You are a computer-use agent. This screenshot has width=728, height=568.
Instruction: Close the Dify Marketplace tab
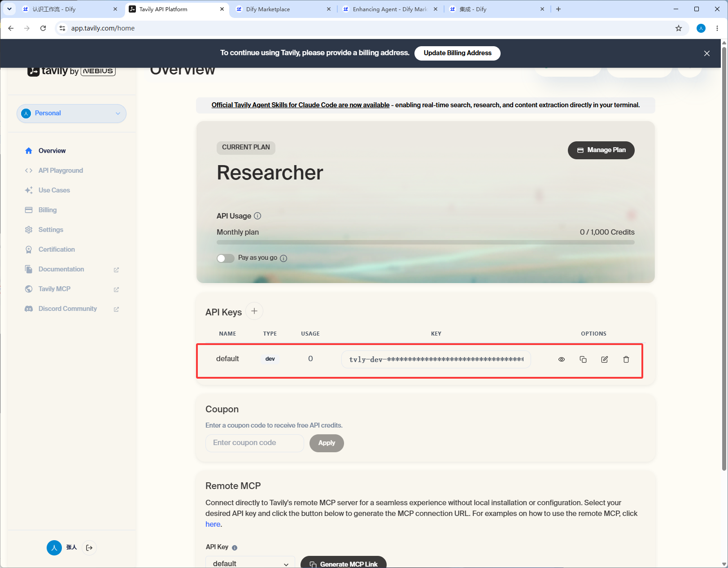coord(329,9)
